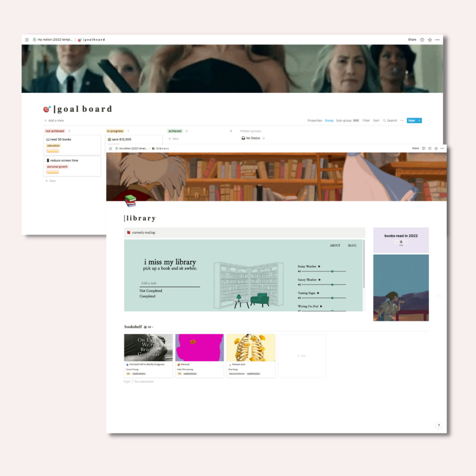Open the database three-dot menu beside Search
Viewport: 476px width, 476px height.
click(402, 120)
